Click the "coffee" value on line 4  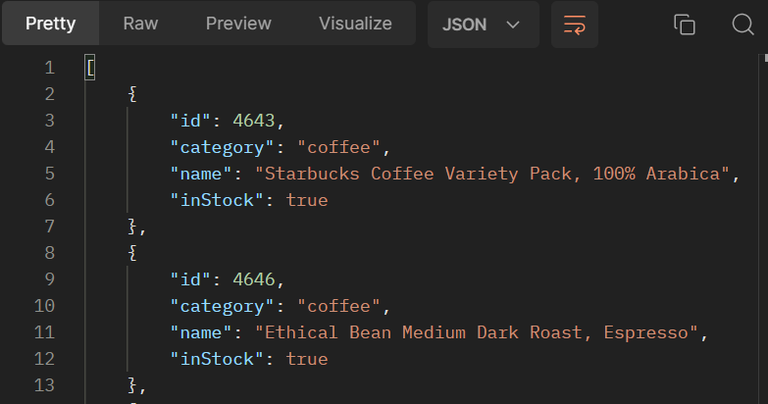coord(338,147)
